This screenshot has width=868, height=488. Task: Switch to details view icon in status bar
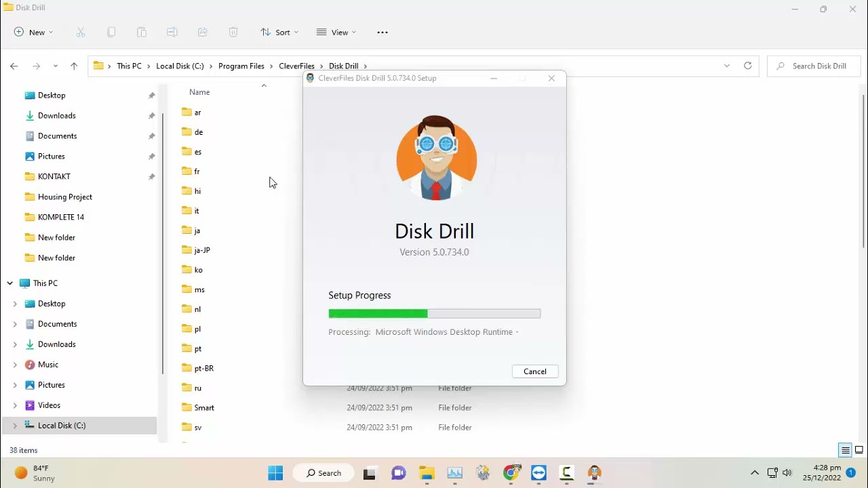tap(845, 450)
